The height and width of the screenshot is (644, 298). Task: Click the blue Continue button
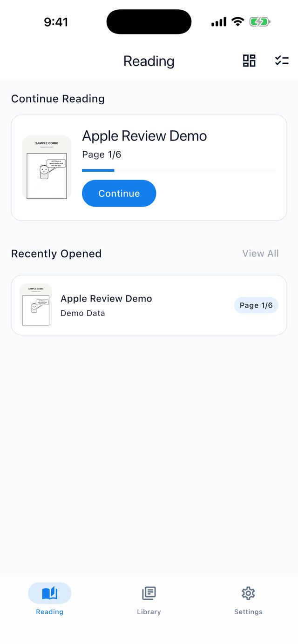[119, 193]
